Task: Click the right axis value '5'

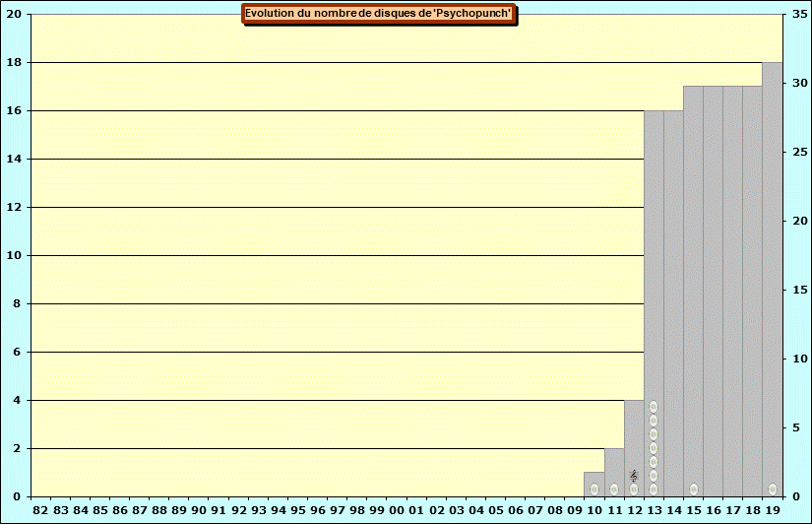Action: pyautogui.click(x=796, y=427)
